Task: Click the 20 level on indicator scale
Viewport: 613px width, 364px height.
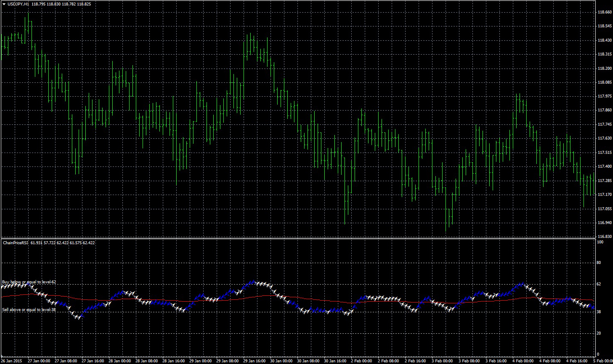Action: click(x=600, y=333)
